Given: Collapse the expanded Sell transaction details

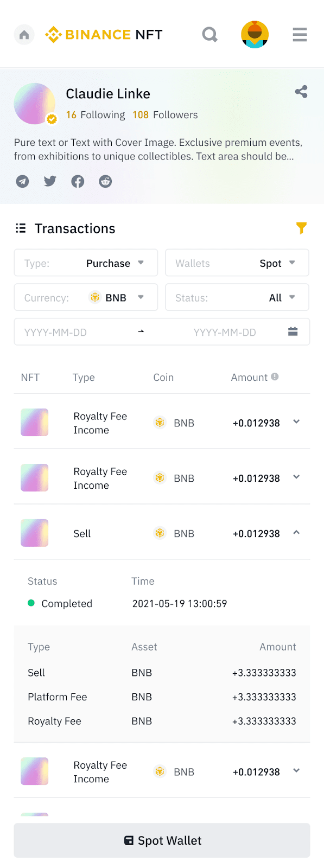Looking at the screenshot, I should tap(296, 533).
